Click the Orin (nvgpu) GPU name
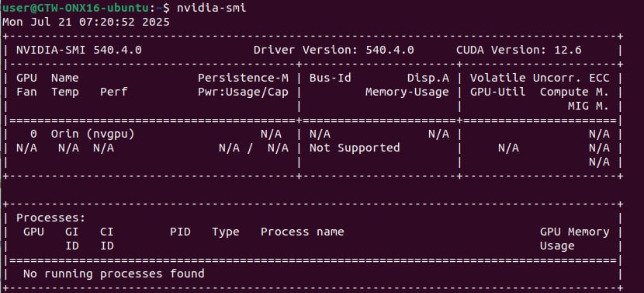Screen dimensions: 644x293 click(x=93, y=134)
